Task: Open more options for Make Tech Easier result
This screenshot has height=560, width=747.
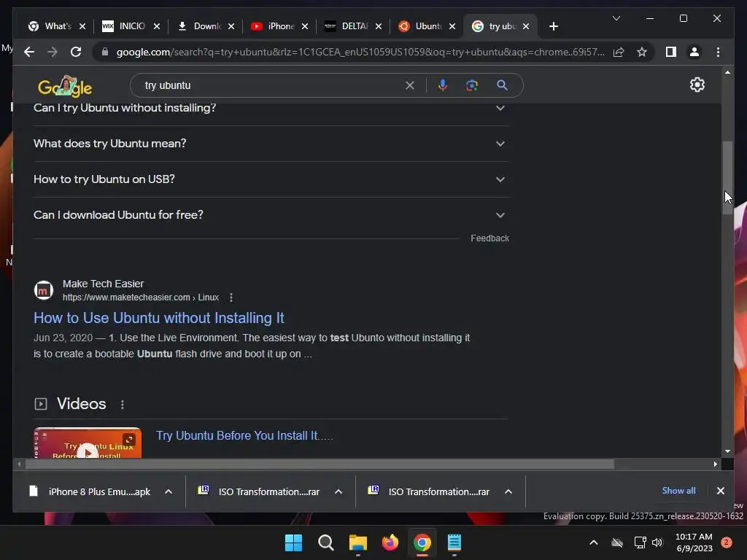Action: (231, 297)
